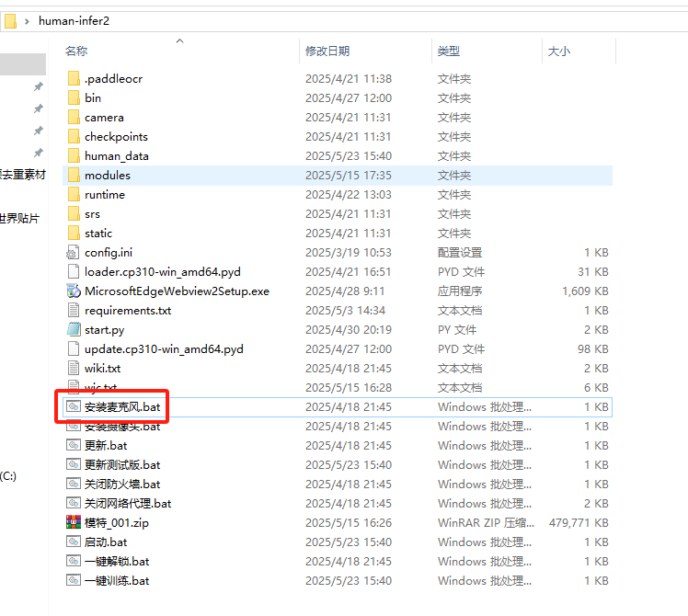Image resolution: width=688 pixels, height=616 pixels.
Task: Click the 模特_001.zip WinRAR archive icon
Action: [x=74, y=522]
